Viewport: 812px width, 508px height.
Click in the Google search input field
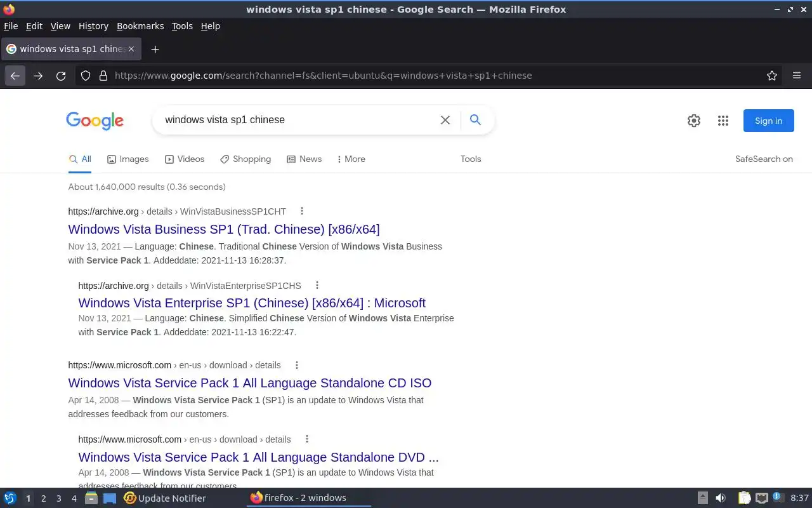(298, 120)
